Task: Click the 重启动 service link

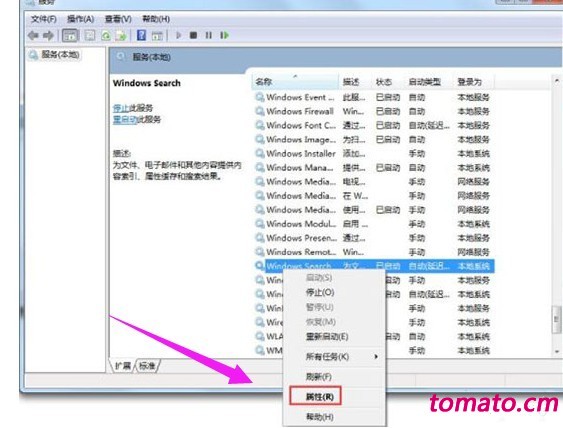Action: click(125, 119)
